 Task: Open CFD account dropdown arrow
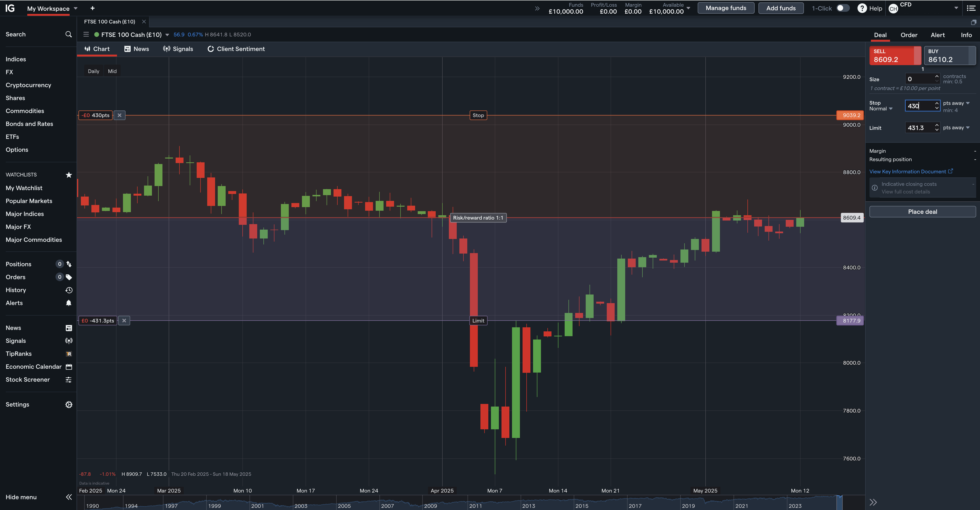coord(956,8)
